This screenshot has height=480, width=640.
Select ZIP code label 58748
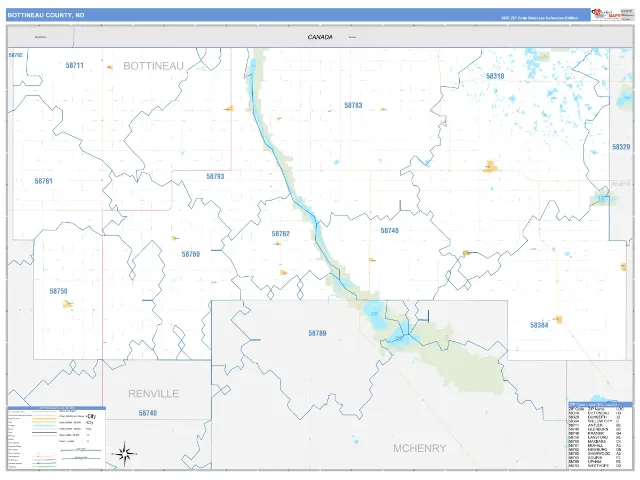[x=389, y=231]
